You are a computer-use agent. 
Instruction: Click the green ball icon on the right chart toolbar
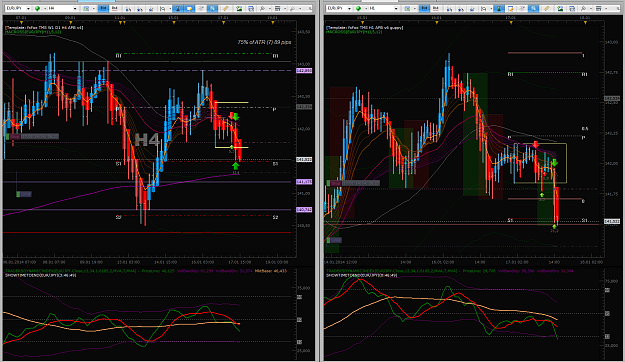(x=358, y=8)
